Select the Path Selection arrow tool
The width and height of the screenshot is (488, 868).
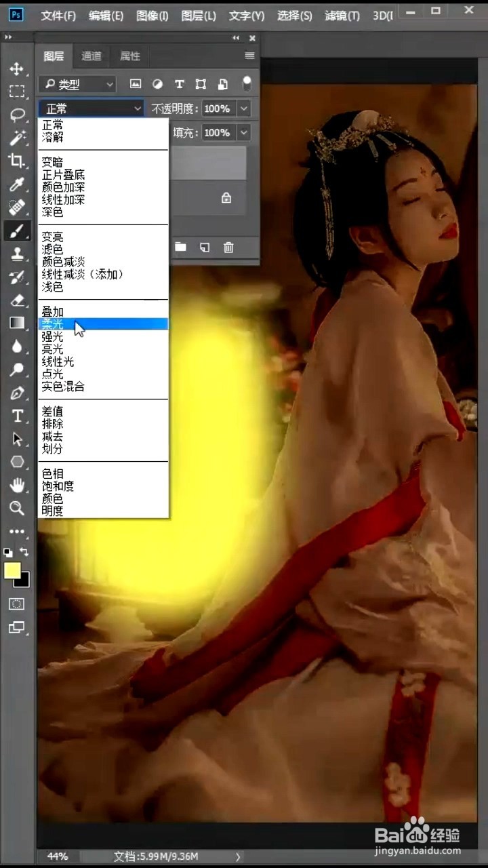17,439
